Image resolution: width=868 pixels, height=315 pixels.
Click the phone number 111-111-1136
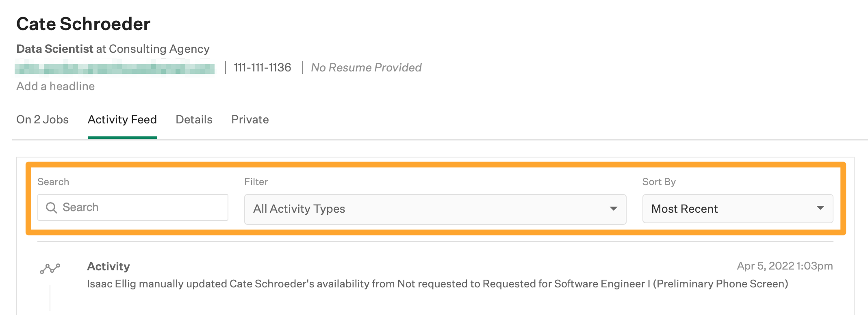[x=263, y=68]
